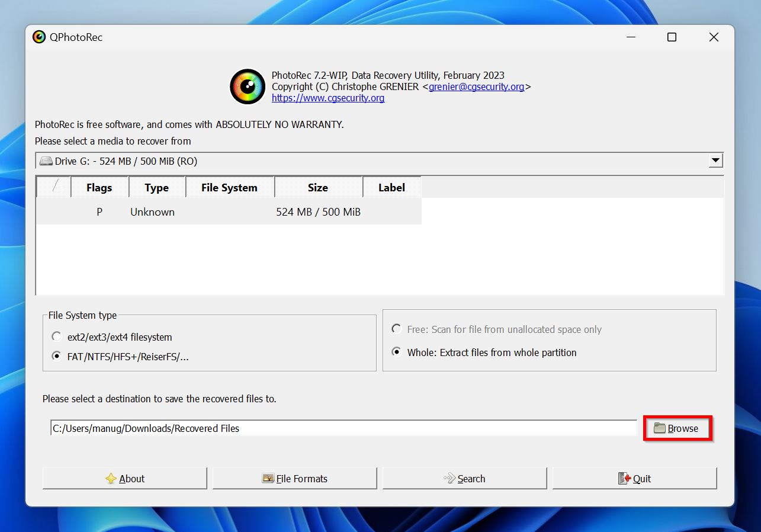Sort by the File System column
761x532 pixels.
pos(229,187)
